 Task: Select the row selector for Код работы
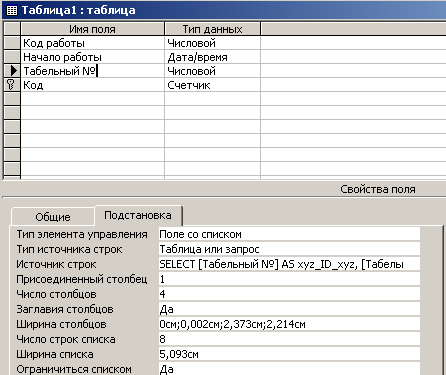(x=12, y=43)
